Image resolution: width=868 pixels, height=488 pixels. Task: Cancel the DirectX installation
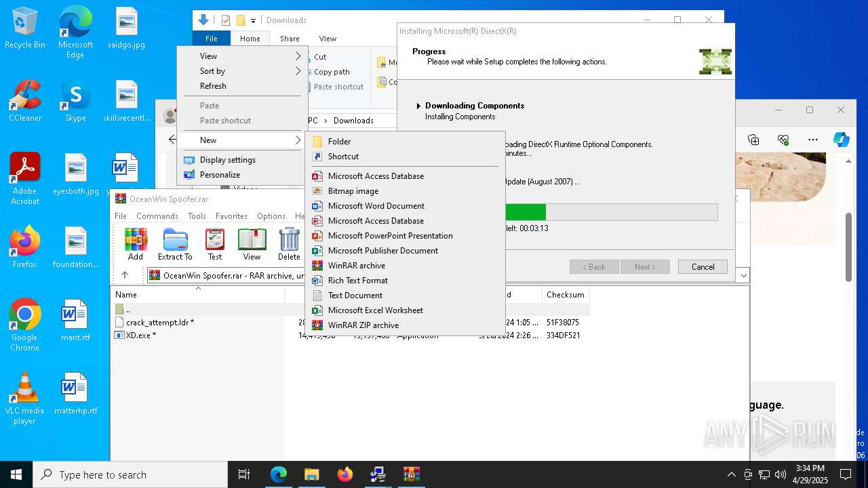pyautogui.click(x=703, y=267)
